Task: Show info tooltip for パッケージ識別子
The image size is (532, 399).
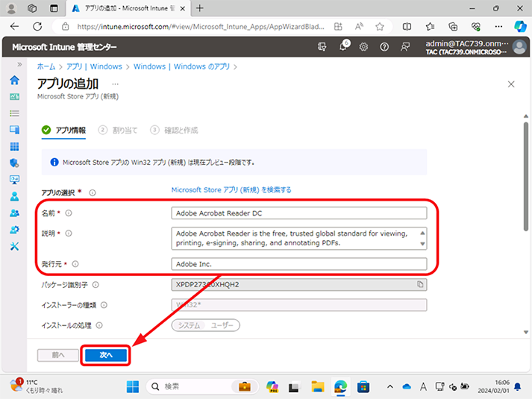Action: click(96, 285)
